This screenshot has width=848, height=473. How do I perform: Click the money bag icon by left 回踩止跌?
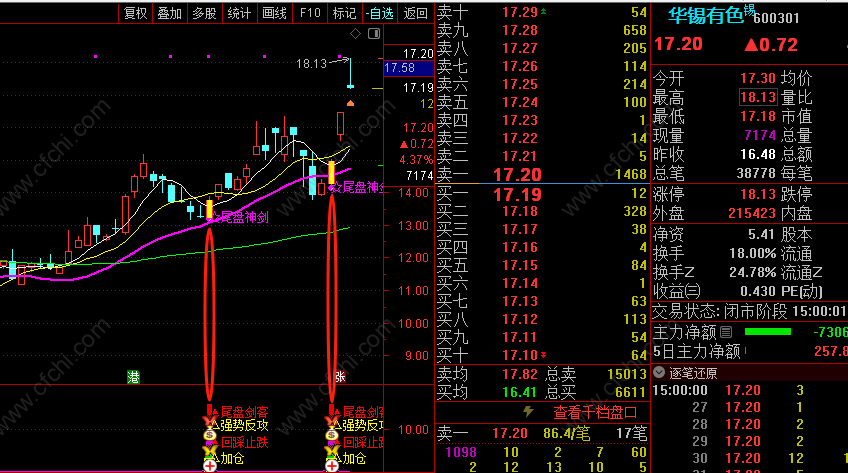(x=210, y=435)
